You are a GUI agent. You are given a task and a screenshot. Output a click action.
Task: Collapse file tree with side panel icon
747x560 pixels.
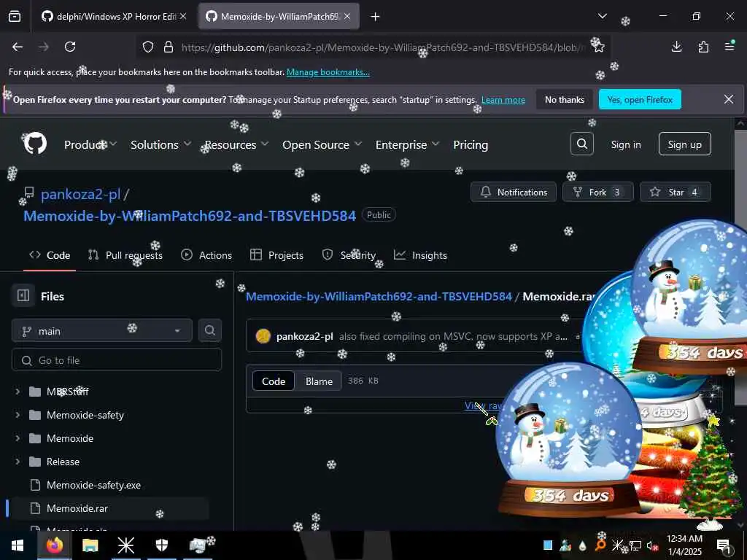23,296
